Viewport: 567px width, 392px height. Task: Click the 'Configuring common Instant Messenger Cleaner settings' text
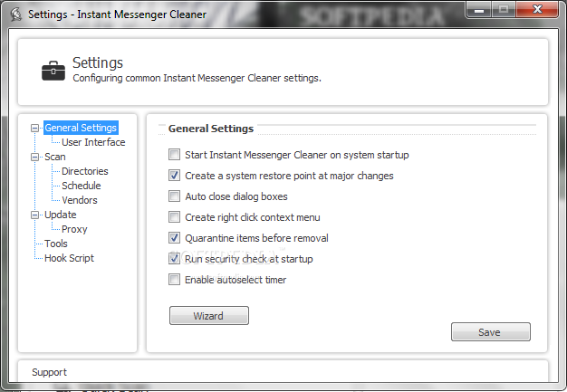pyautogui.click(x=197, y=79)
